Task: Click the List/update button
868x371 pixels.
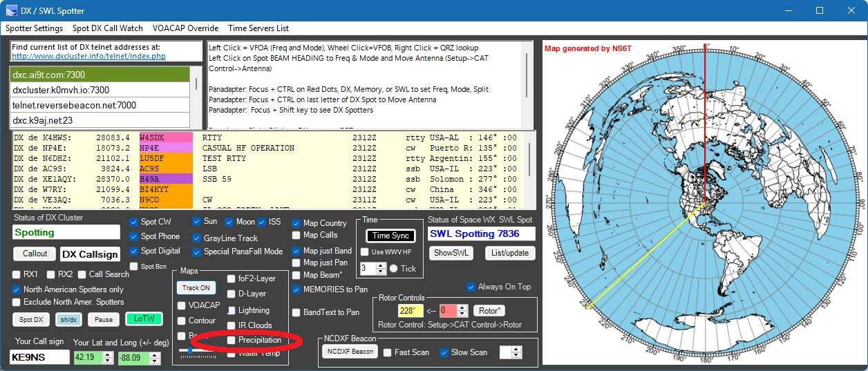Action: (509, 253)
